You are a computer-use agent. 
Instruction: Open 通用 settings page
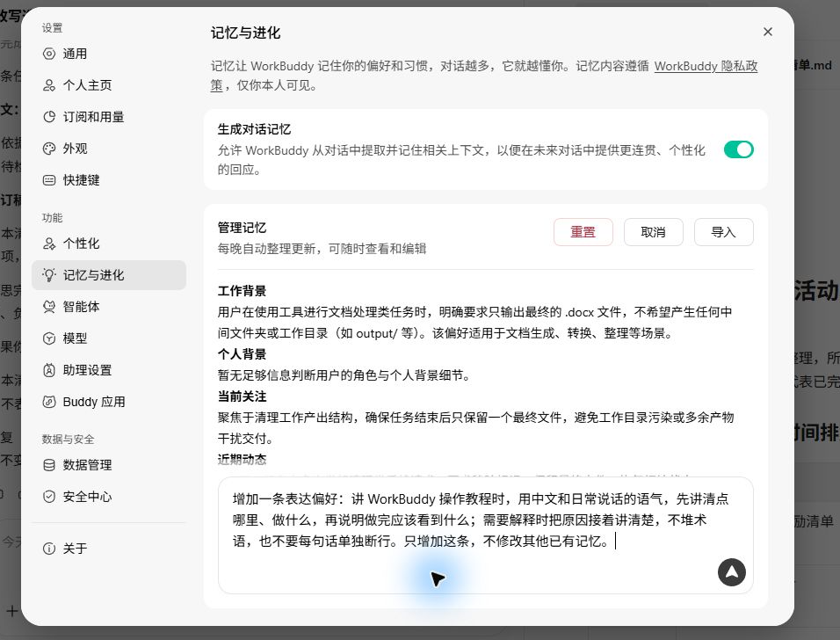coord(109,54)
